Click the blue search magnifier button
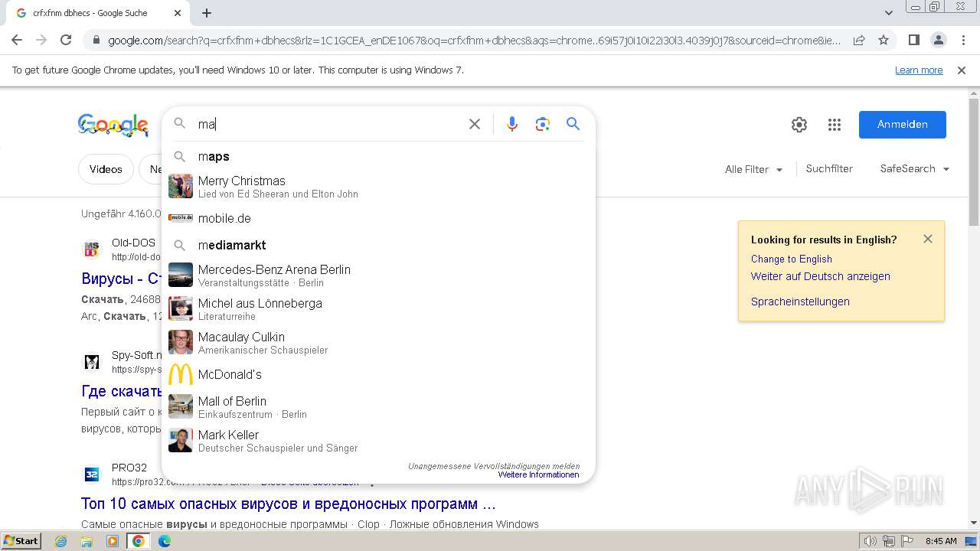This screenshot has height=551, width=980. click(573, 124)
